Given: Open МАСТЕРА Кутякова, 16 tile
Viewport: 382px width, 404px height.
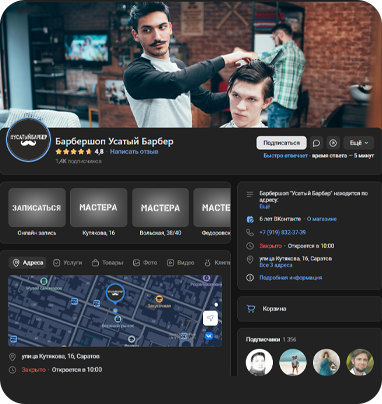Looking at the screenshot, I should [x=99, y=207].
